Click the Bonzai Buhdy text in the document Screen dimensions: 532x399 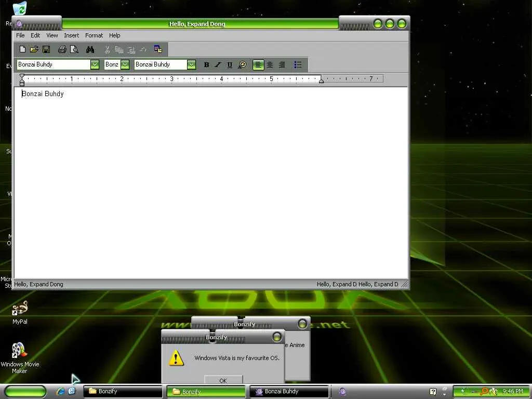(x=43, y=94)
